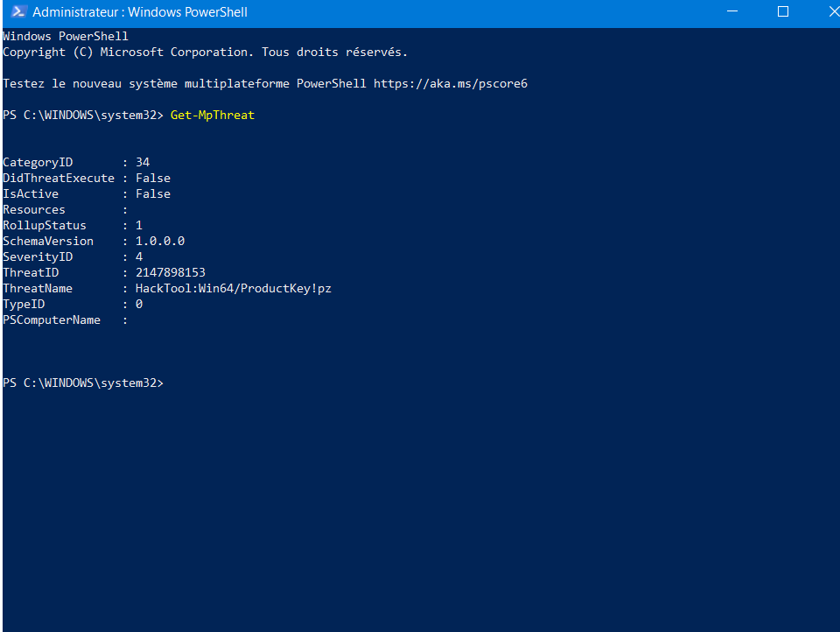The image size is (840, 632).
Task: Click the Microsoft Corporation copyright line
Action: click(x=205, y=53)
